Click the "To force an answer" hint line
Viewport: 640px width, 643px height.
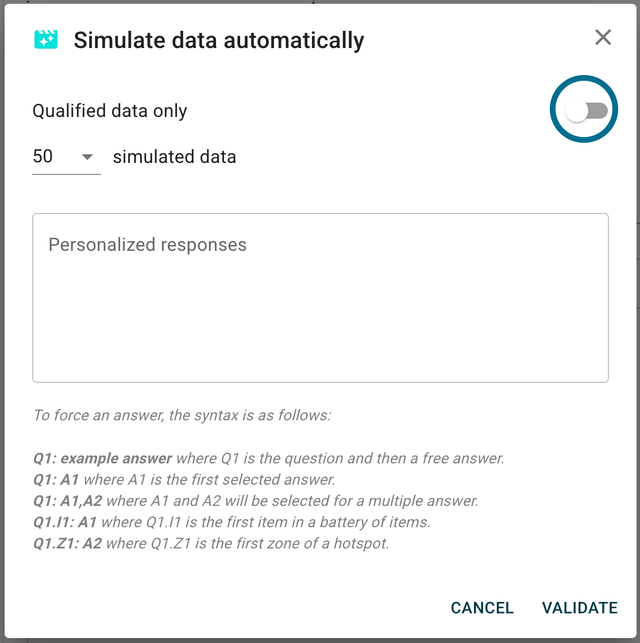[182, 415]
